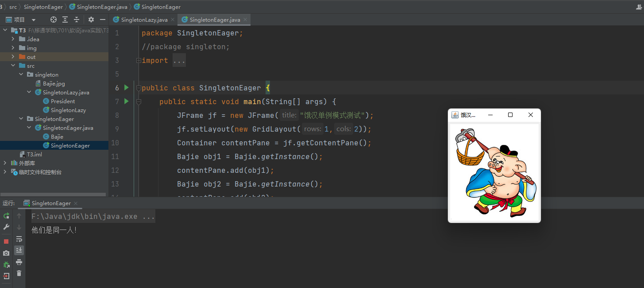Collapse all nodes in project tree

click(x=77, y=19)
